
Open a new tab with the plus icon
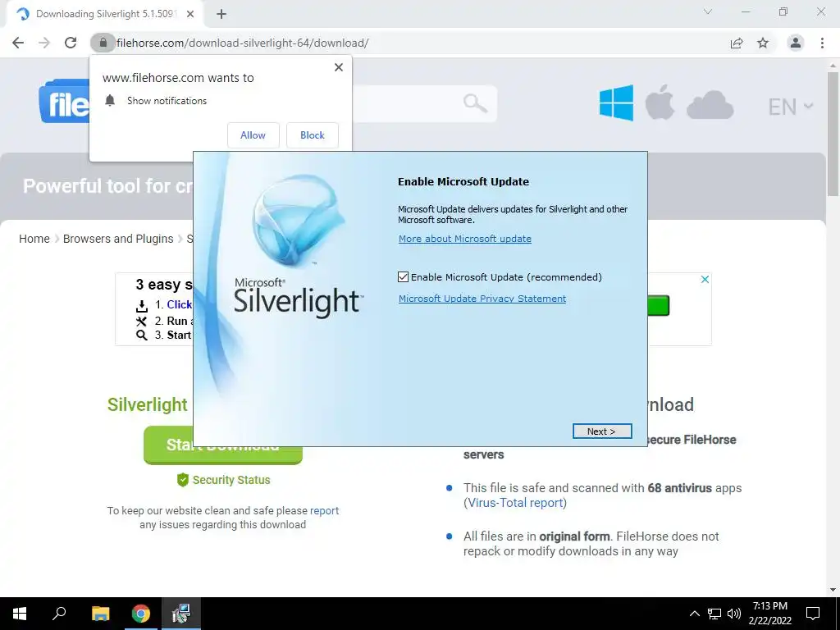(221, 14)
